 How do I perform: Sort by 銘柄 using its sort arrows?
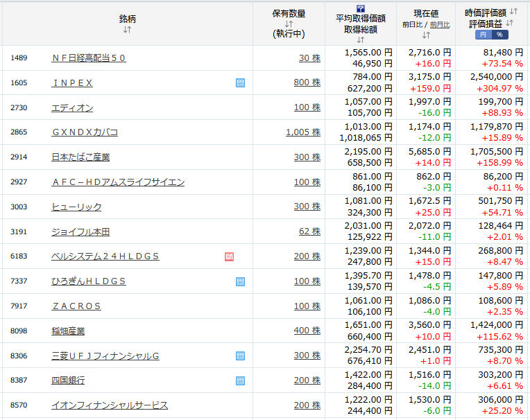pyautogui.click(x=127, y=30)
